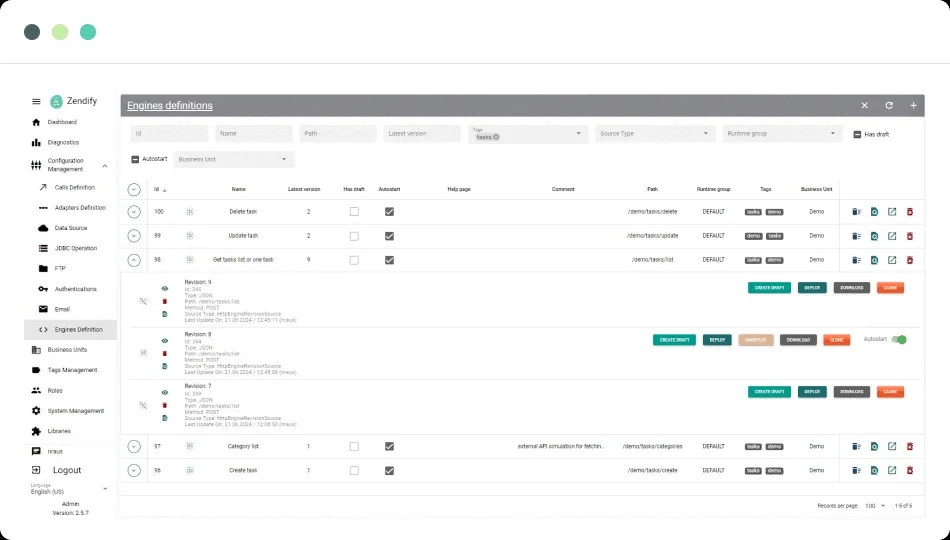This screenshot has width=950, height=540.
Task: Open the Records per page dropdown
Action: [875, 506]
